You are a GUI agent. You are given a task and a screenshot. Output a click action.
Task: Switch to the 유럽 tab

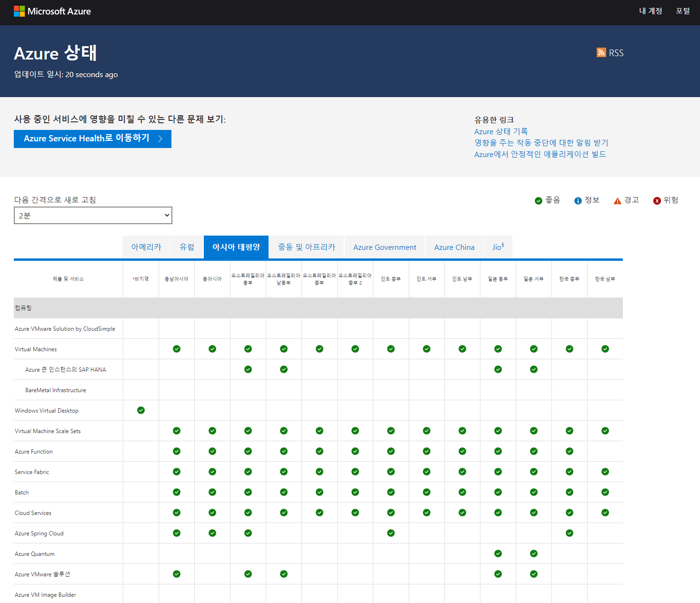[x=187, y=247]
